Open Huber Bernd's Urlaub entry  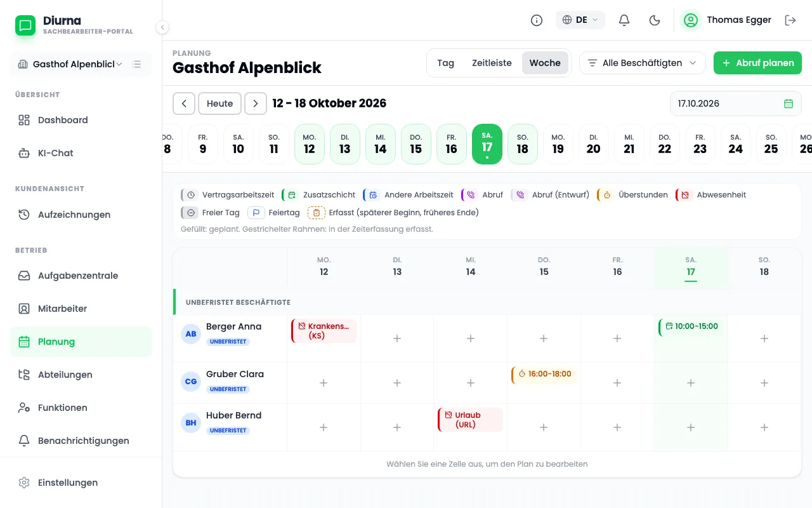tap(471, 420)
